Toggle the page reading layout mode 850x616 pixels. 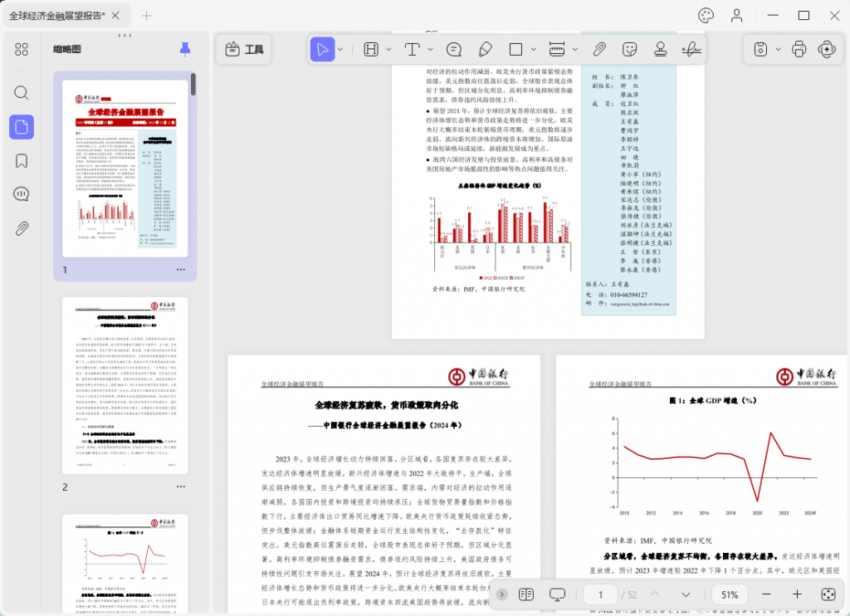click(x=525, y=594)
